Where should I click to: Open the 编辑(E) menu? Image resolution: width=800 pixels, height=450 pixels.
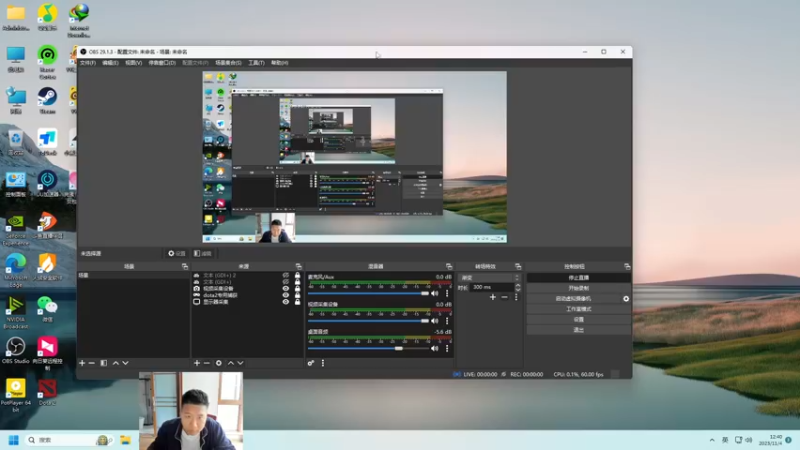pos(110,63)
